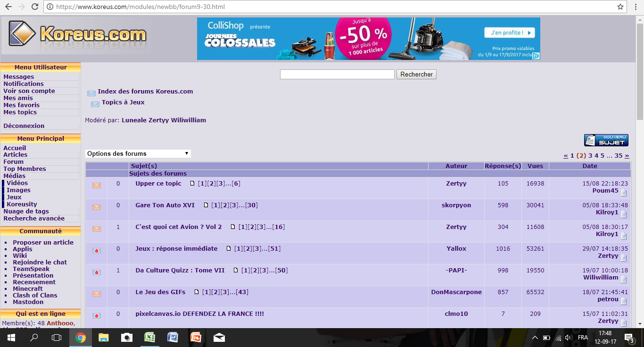This screenshot has height=347, width=644.
Task: Click the hot topic icon beside Jeux : réponse immédiate
Action: 97,251
